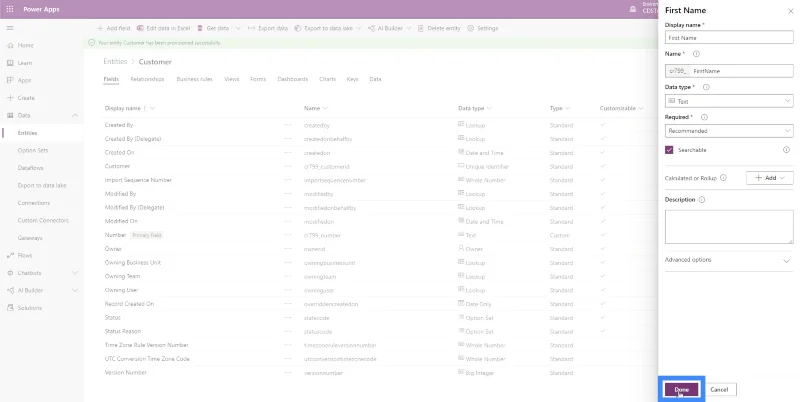Click the Display name input field
The width and height of the screenshot is (800, 402).
[x=729, y=37]
